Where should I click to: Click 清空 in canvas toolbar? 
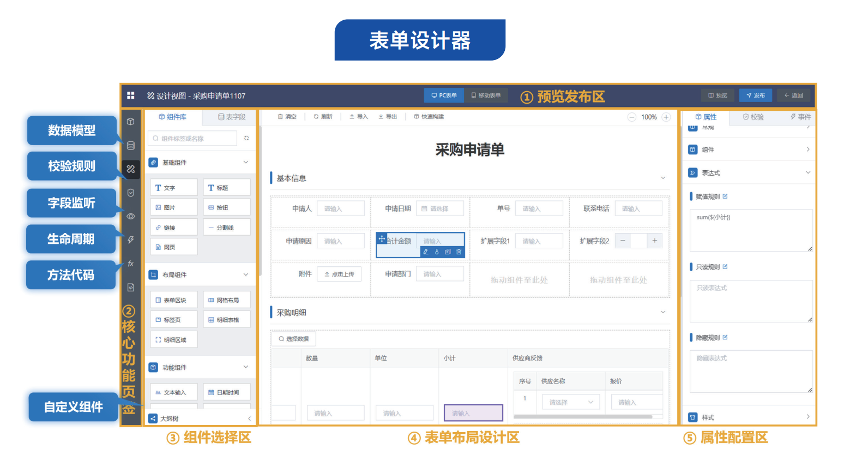pos(287,117)
